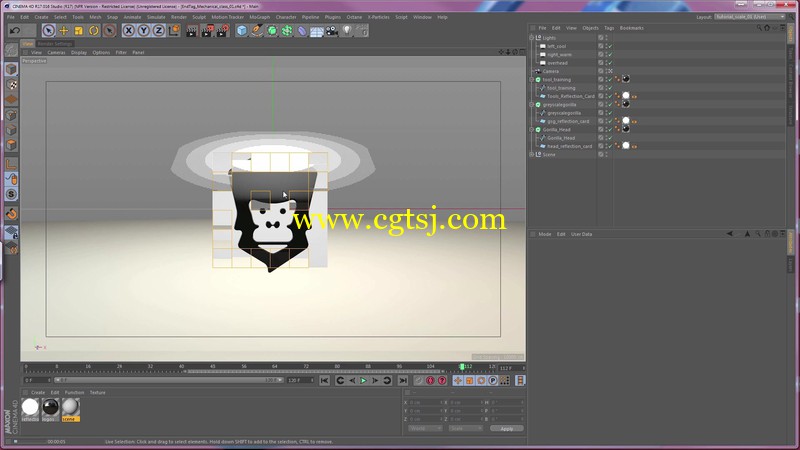The image size is (800, 450).
Task: Select the Camera object row
Action: coord(551,71)
